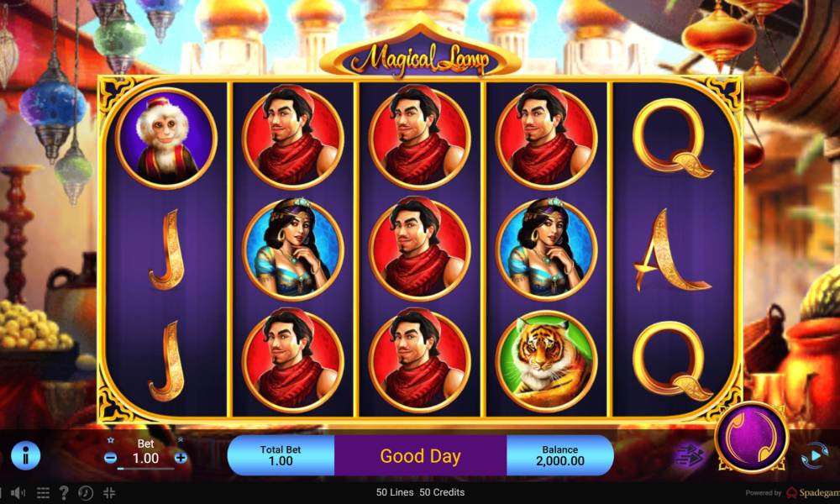This screenshot has height=504, width=840.
Task: Click the tiger symbol on fourth reel
Action: point(546,362)
